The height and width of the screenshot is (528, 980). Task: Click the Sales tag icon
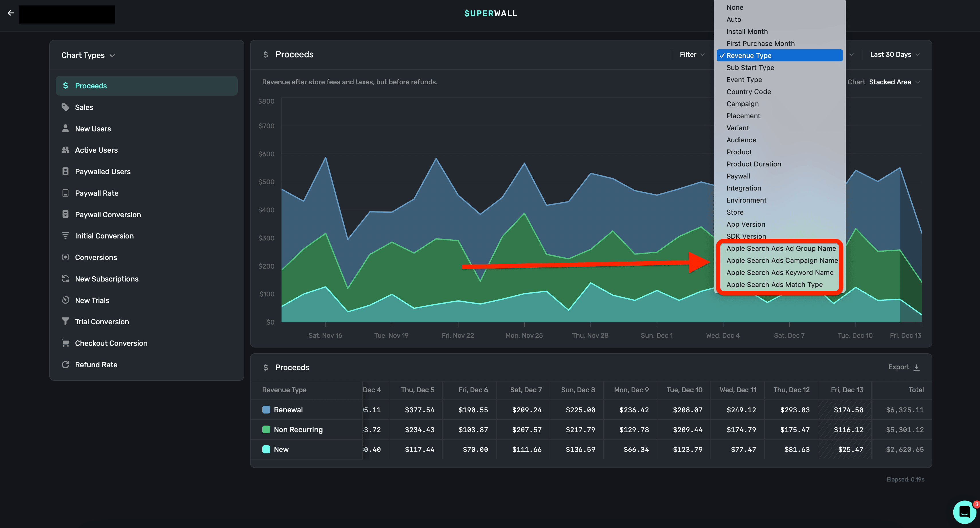[65, 107]
